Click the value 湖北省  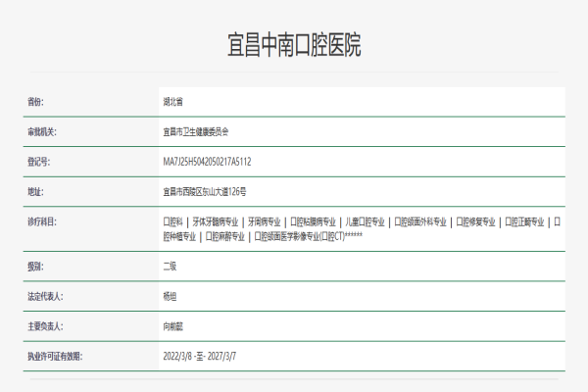172,102
